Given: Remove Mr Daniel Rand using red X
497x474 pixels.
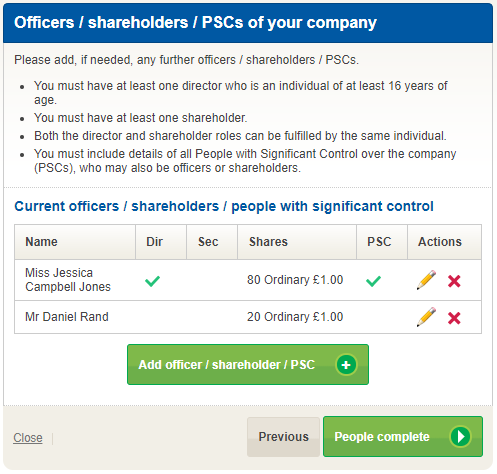Looking at the screenshot, I should pyautogui.click(x=454, y=318).
